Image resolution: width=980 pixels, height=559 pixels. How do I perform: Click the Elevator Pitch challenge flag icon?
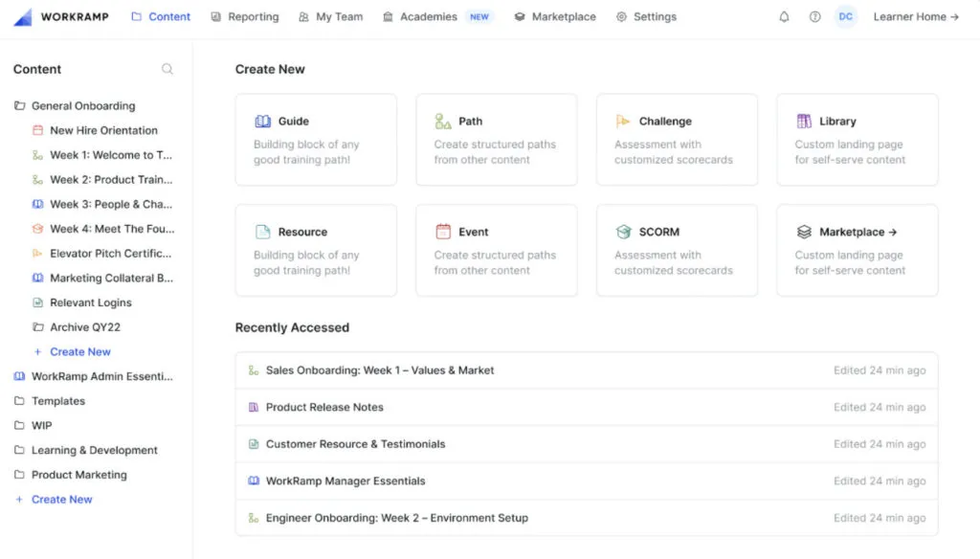tap(37, 254)
